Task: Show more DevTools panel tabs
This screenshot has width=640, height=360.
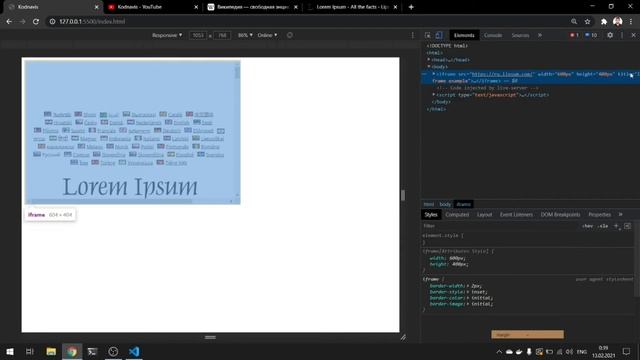Action: 540,36
